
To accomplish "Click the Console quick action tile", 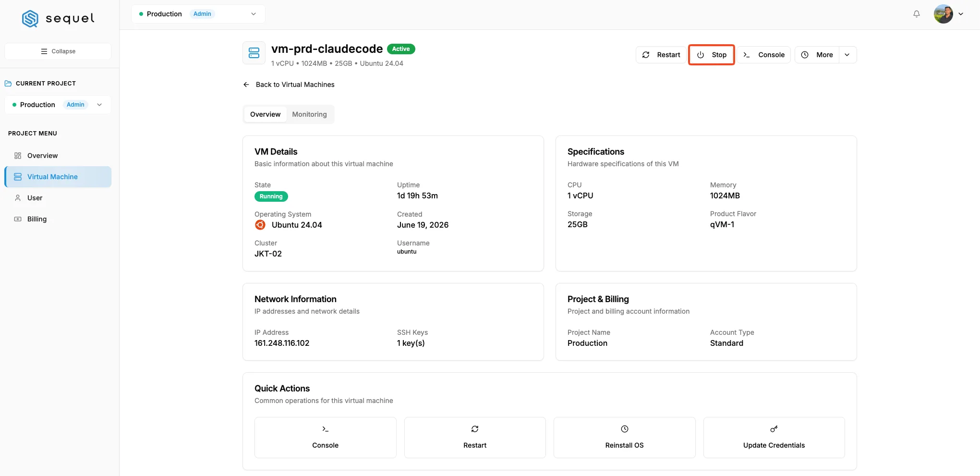I will tap(325, 438).
